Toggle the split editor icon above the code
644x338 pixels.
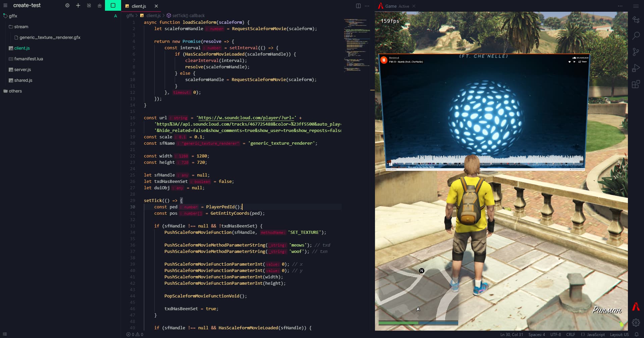point(359,6)
